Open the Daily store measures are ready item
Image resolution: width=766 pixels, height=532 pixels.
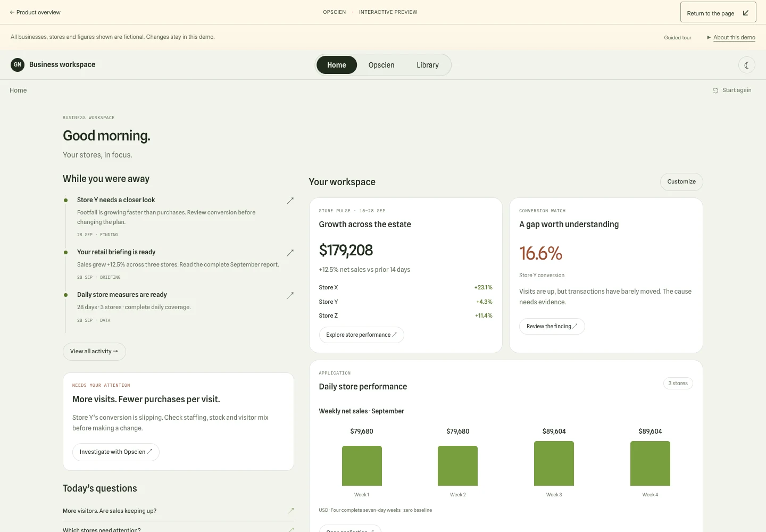179,307
